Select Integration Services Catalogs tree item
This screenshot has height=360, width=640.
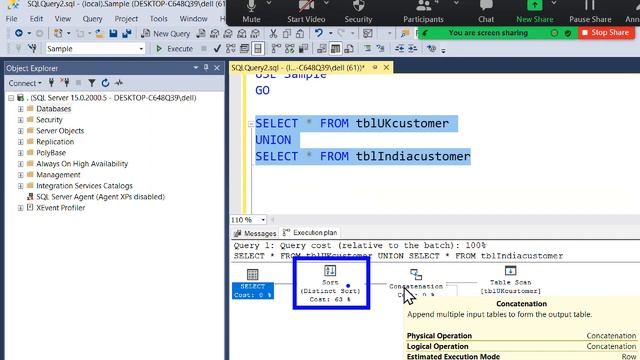84,186
